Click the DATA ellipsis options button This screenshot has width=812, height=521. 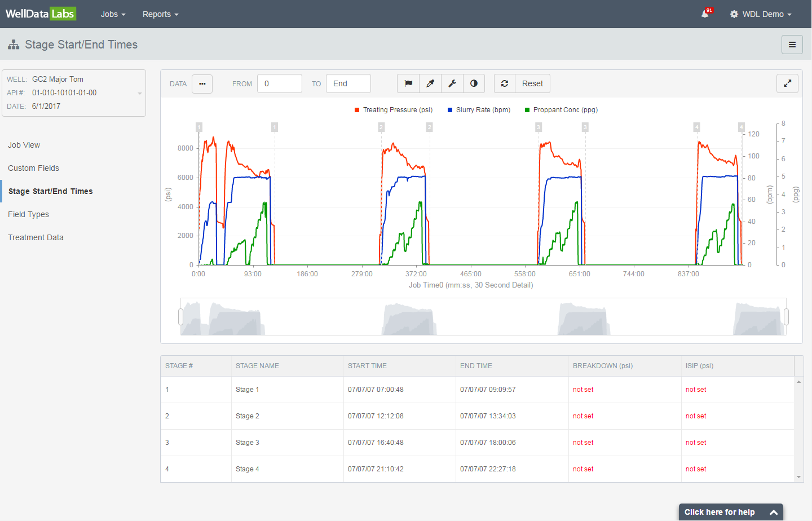click(202, 83)
